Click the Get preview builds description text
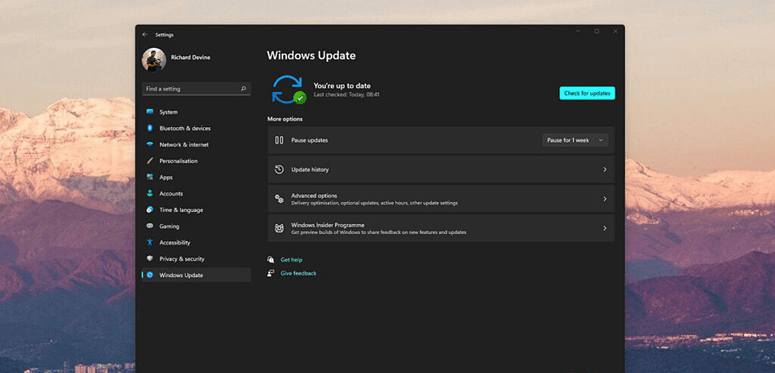The height and width of the screenshot is (373, 775). pyautogui.click(x=379, y=232)
